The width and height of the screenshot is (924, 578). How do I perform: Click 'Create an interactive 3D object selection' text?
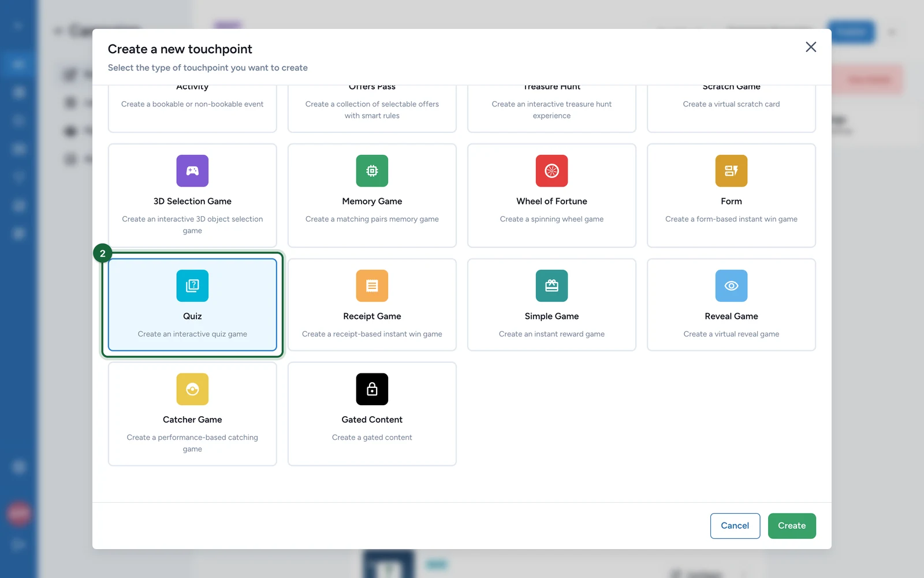point(192,219)
